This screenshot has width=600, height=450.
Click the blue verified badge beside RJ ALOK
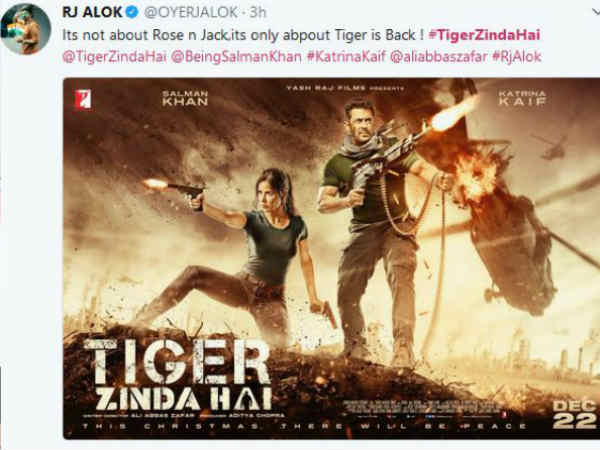pyautogui.click(x=132, y=12)
